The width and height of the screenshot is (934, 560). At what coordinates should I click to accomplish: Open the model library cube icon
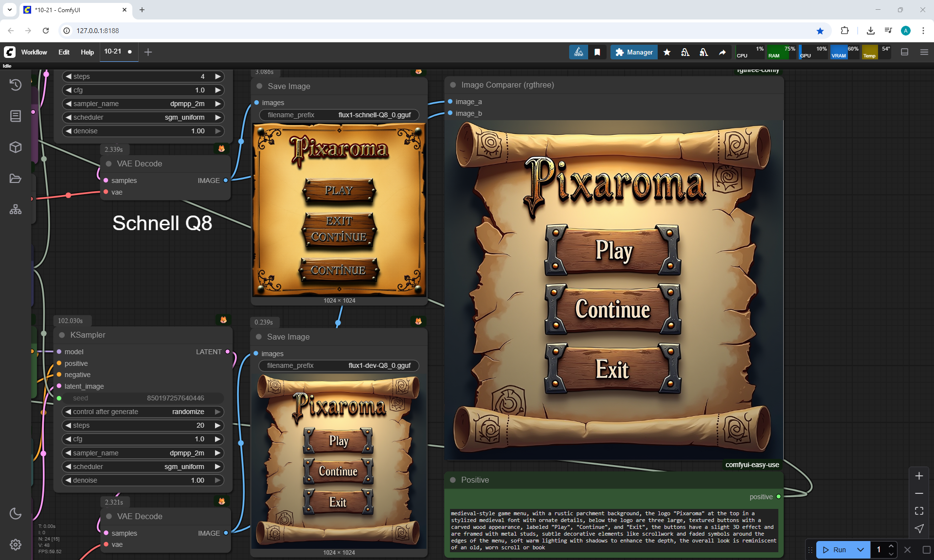[x=16, y=147]
